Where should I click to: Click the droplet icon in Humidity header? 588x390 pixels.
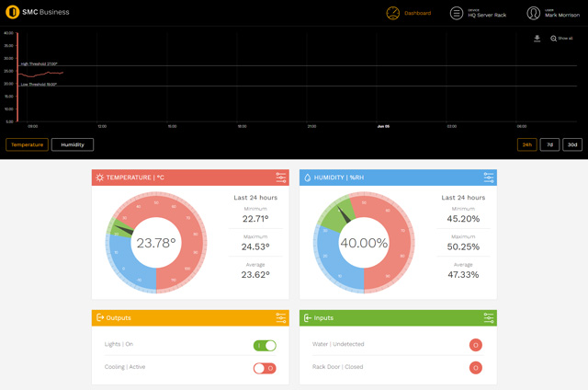[x=308, y=178]
